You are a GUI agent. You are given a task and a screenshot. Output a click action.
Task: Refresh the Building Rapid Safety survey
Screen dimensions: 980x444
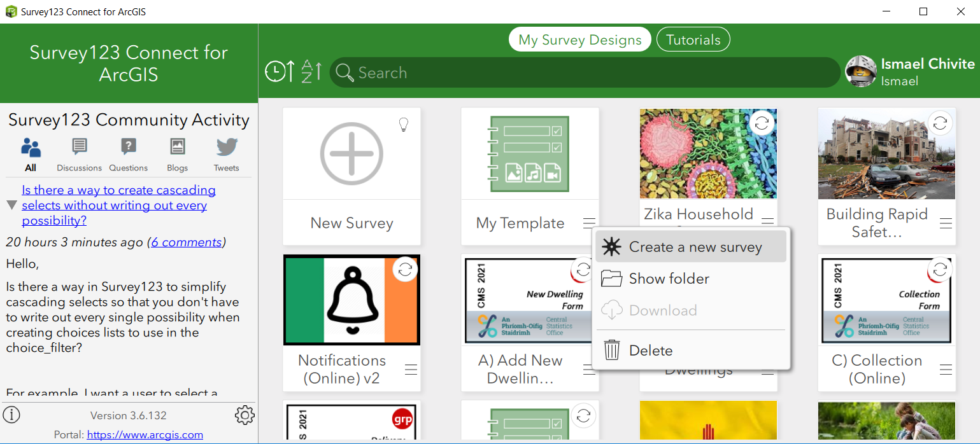click(x=940, y=123)
